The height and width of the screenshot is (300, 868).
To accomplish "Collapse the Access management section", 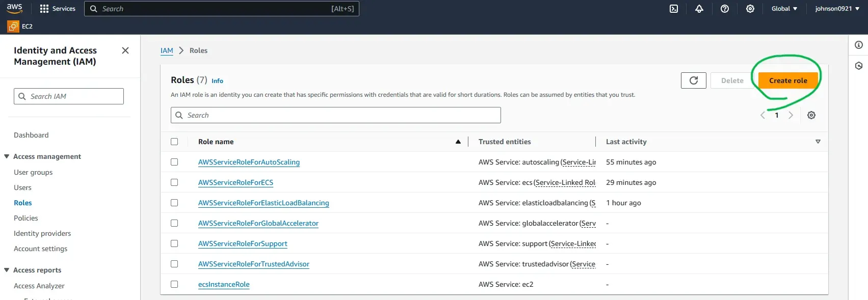I will [x=7, y=156].
